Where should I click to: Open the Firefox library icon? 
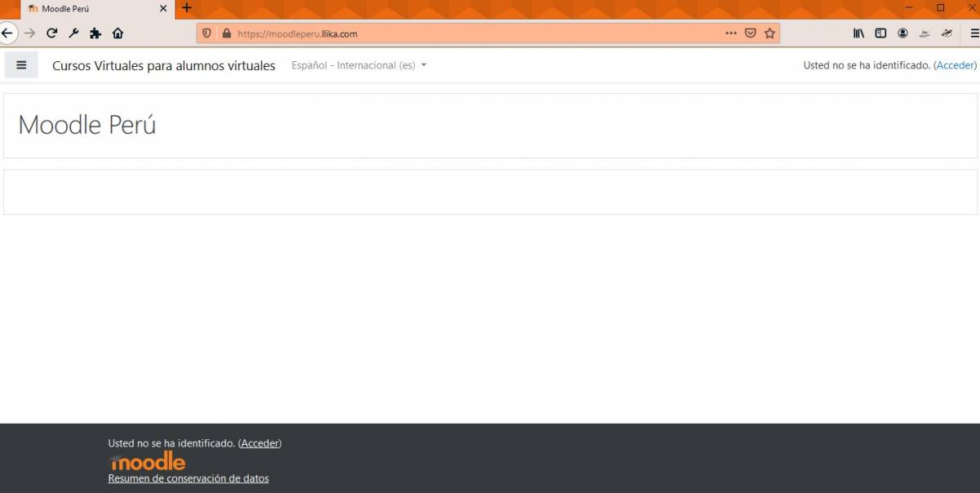(x=858, y=33)
